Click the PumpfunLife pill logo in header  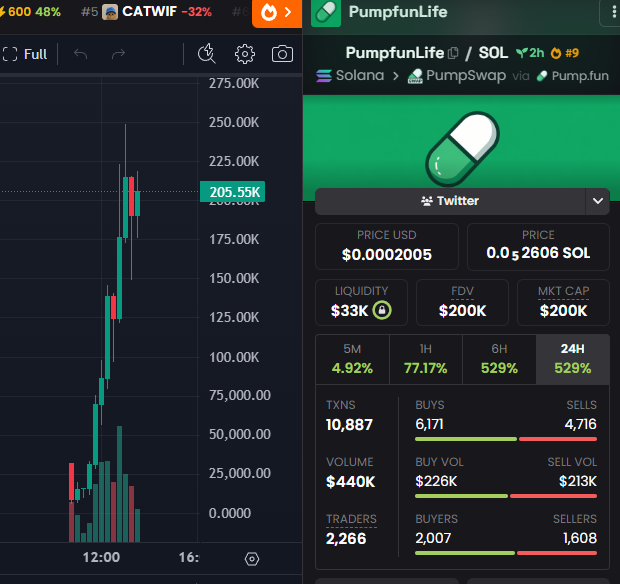326,13
